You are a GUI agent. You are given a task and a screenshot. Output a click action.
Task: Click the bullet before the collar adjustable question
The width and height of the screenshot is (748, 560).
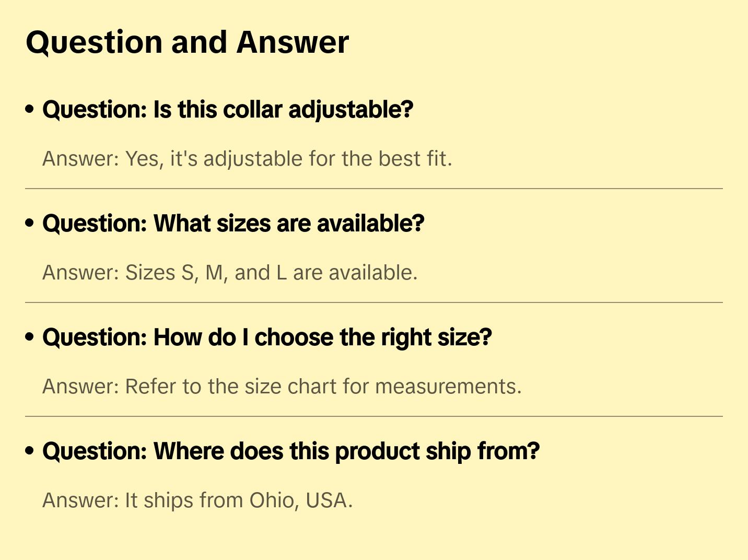click(x=30, y=110)
